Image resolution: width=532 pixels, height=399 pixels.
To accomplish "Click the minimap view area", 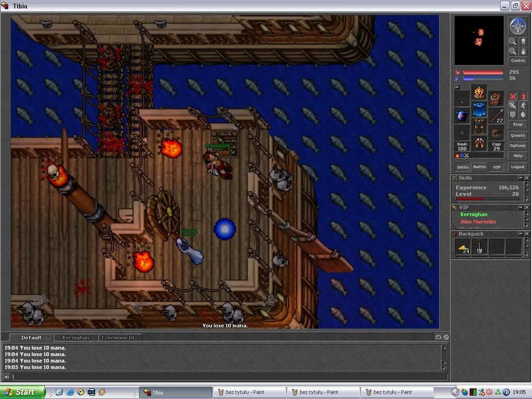I will pyautogui.click(x=479, y=40).
